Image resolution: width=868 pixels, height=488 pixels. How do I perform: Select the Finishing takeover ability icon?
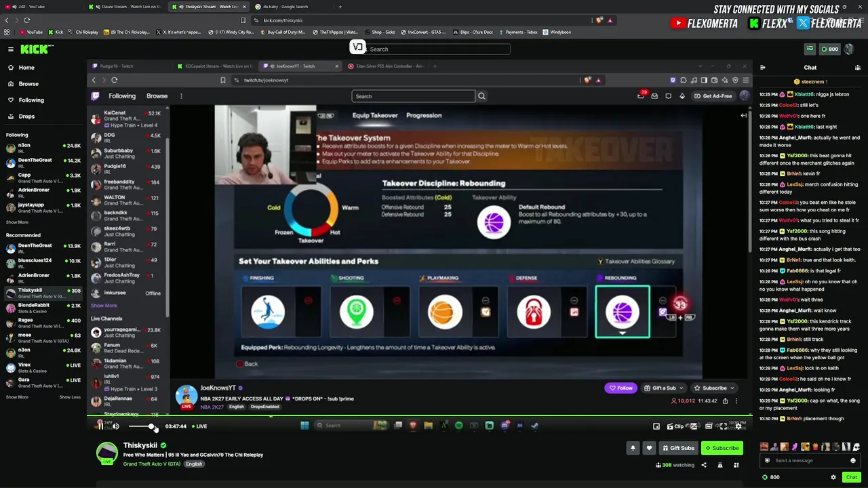coord(268,312)
